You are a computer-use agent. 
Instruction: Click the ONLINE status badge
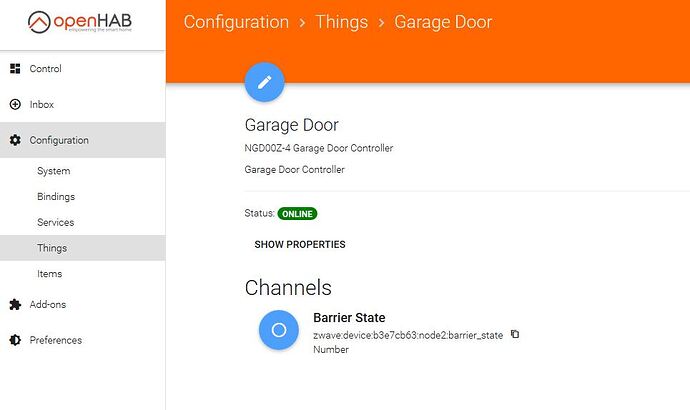pyautogui.click(x=297, y=214)
